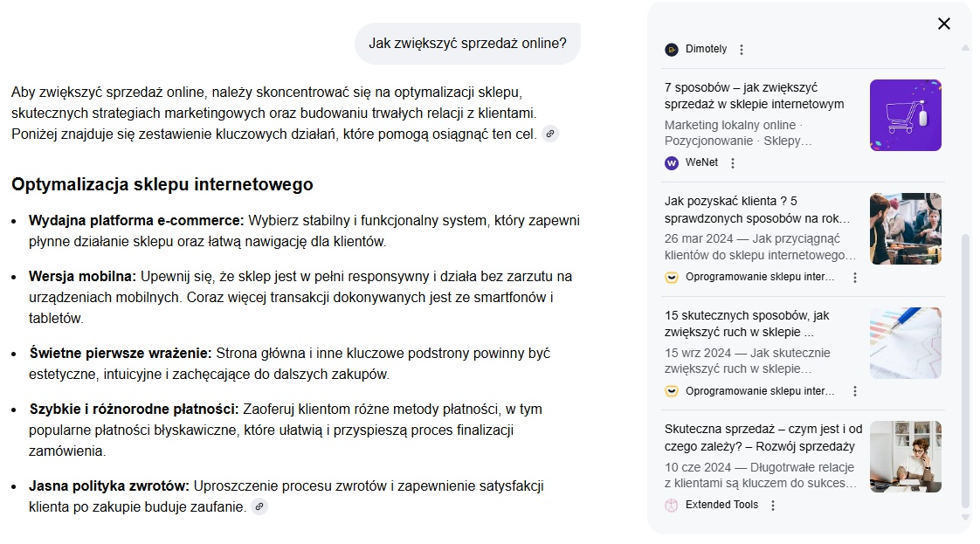Click the purple shopping cart thumbnail
980x544 pixels.
905,115
